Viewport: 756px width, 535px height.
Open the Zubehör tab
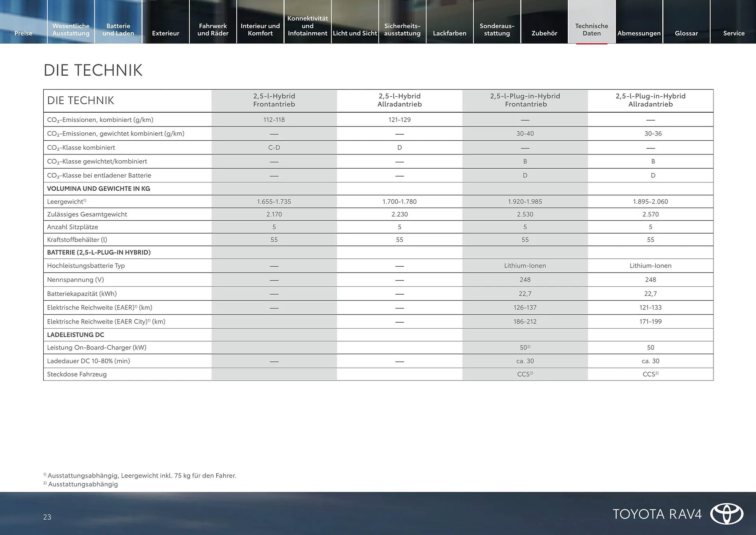click(544, 33)
